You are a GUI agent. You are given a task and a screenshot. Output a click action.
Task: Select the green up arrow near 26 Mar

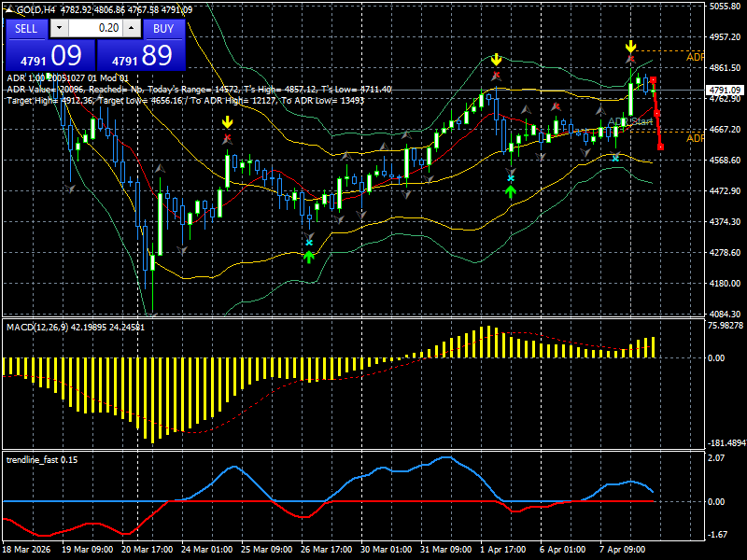[x=309, y=258]
